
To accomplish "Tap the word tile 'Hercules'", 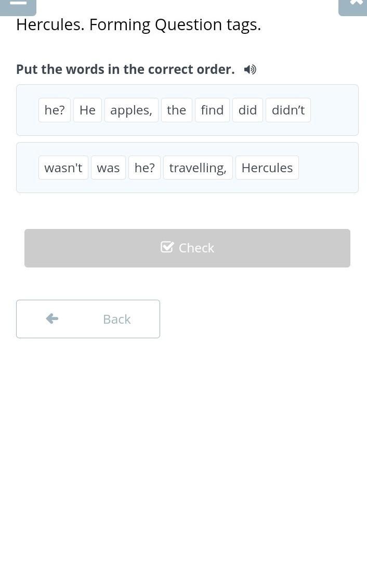I will click(267, 168).
